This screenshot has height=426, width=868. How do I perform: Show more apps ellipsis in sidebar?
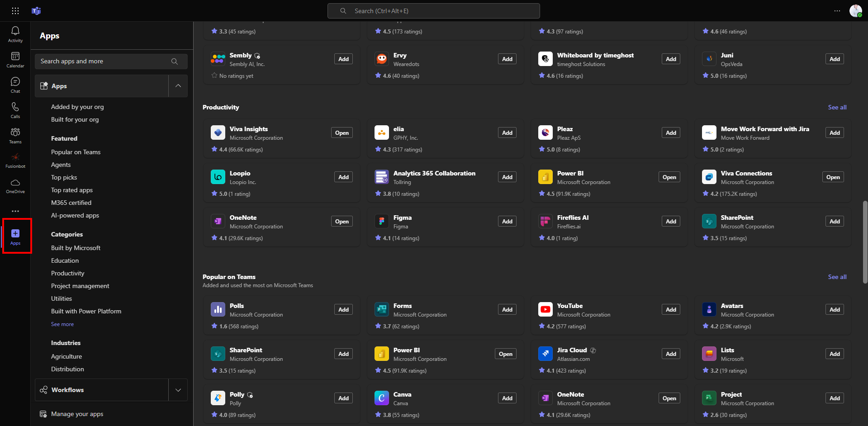15,211
